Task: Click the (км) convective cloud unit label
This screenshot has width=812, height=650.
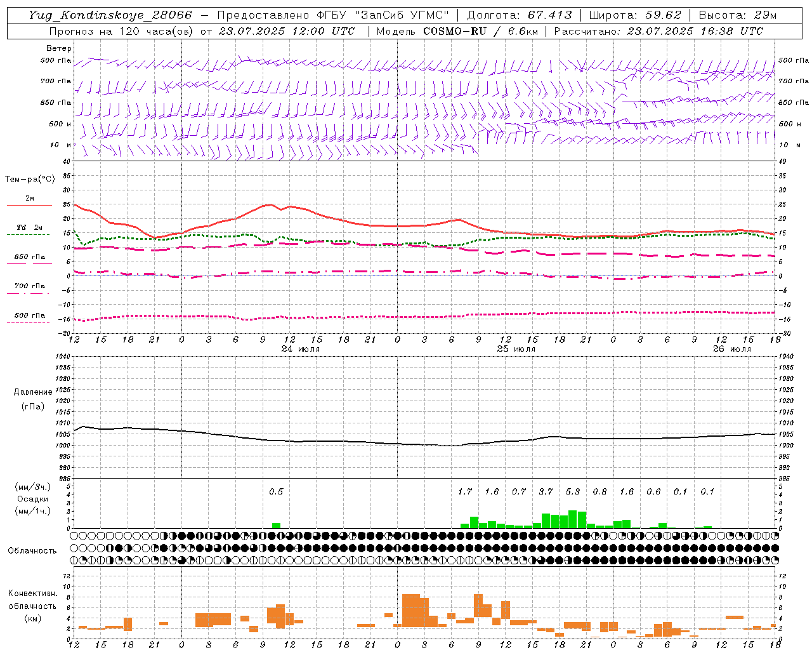Action: click(x=33, y=618)
